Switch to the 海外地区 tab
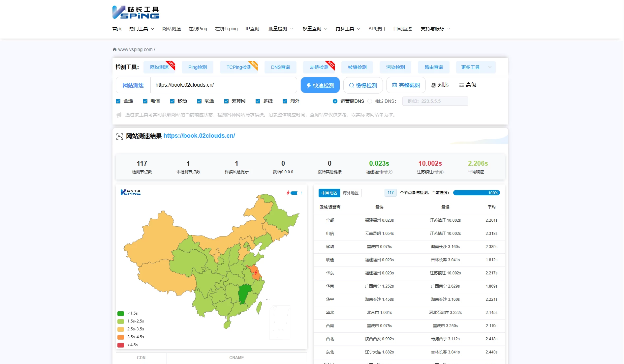The height and width of the screenshot is (364, 624). (350, 193)
